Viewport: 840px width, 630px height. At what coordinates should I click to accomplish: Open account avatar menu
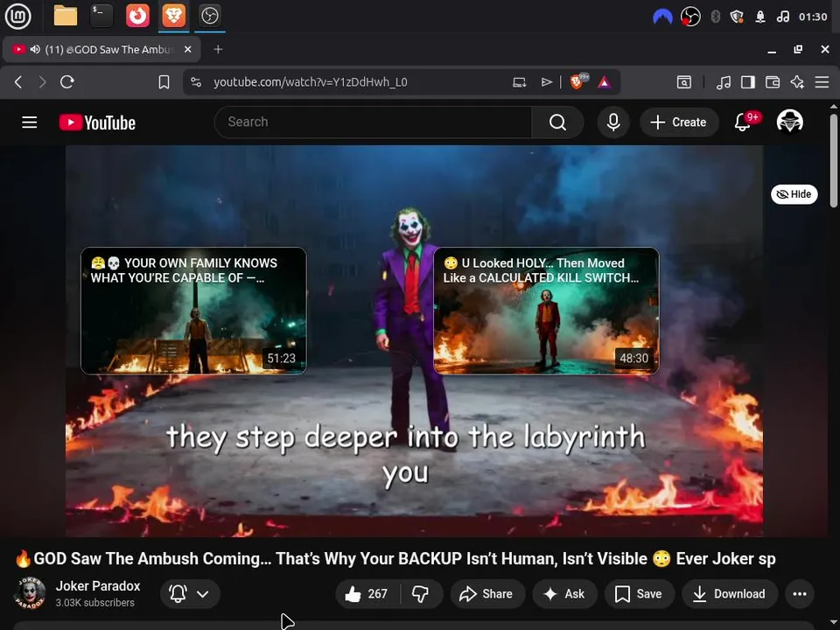tap(789, 122)
